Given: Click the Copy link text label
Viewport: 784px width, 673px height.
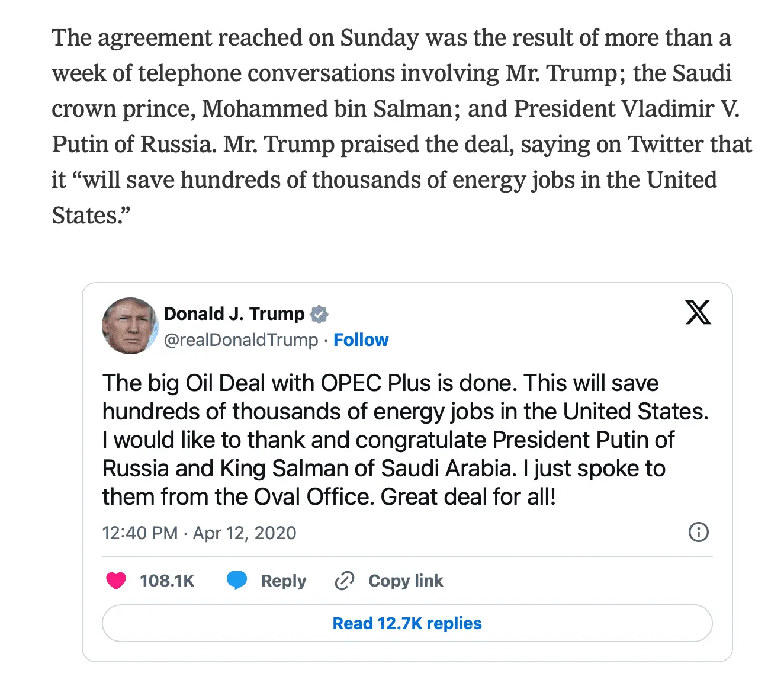Looking at the screenshot, I should pos(406,581).
